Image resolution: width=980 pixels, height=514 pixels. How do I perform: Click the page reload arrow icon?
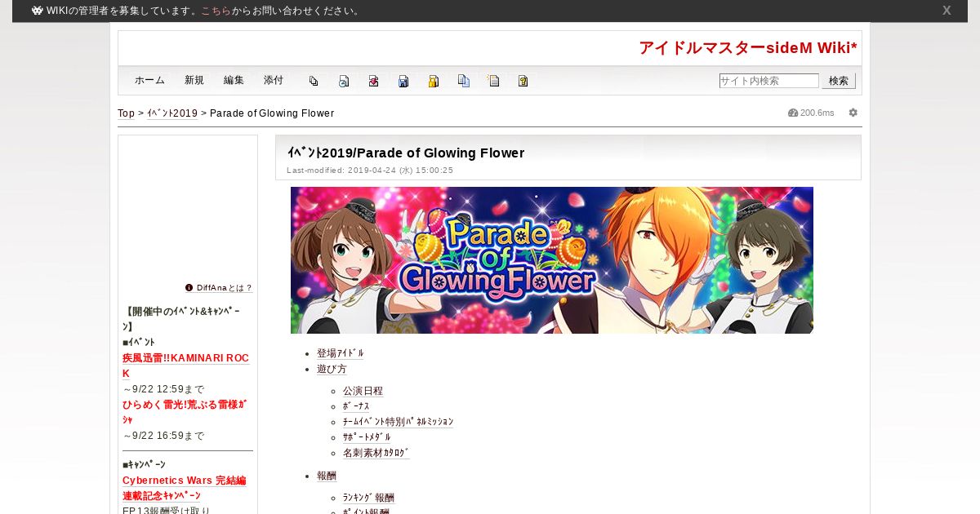tap(344, 81)
